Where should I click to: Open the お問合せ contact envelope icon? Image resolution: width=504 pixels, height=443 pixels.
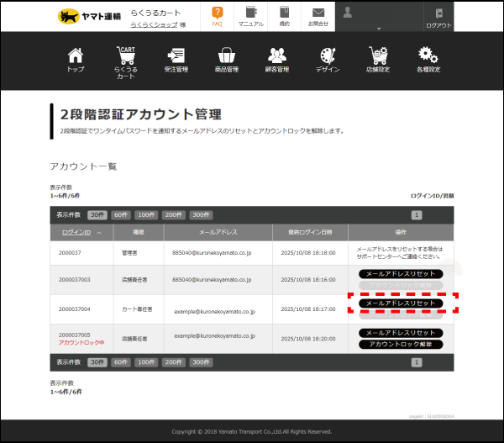318,14
